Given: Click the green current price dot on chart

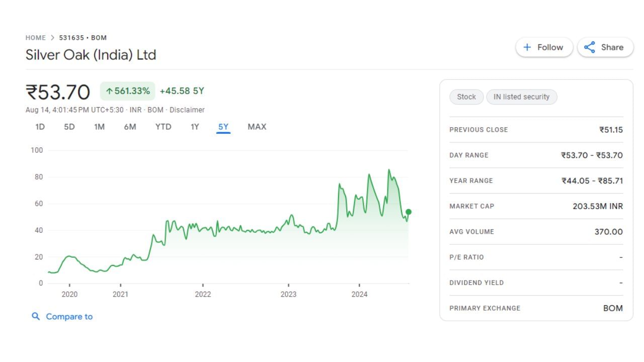Looking at the screenshot, I should pos(409,212).
